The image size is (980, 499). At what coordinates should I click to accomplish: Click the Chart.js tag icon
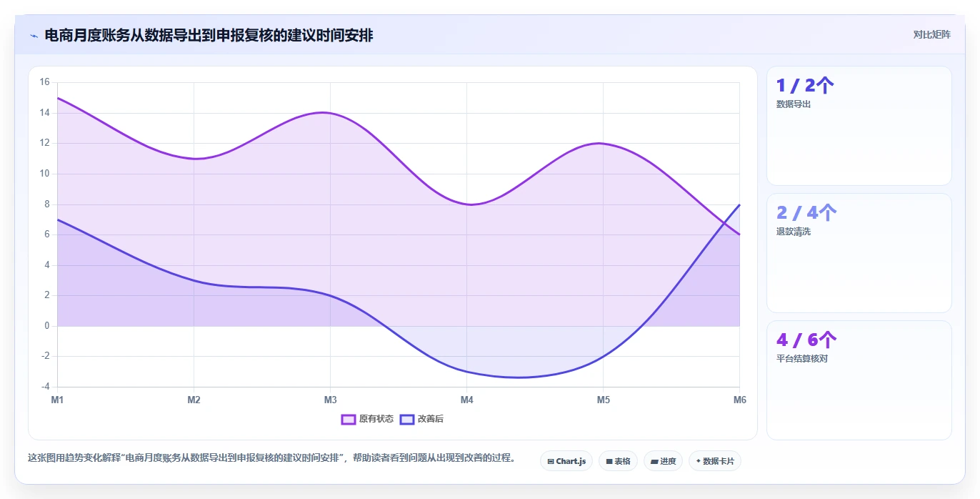551,462
